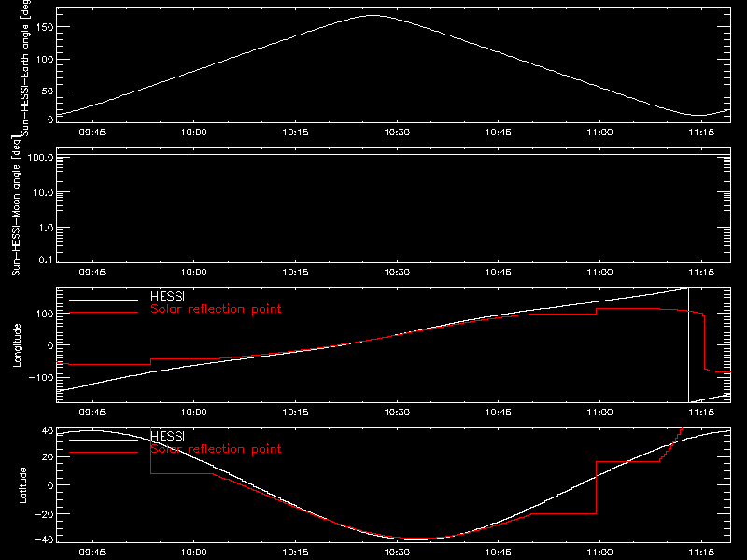
Task: Click the 11:15 label under Earth angle plot
Action: 701,133
